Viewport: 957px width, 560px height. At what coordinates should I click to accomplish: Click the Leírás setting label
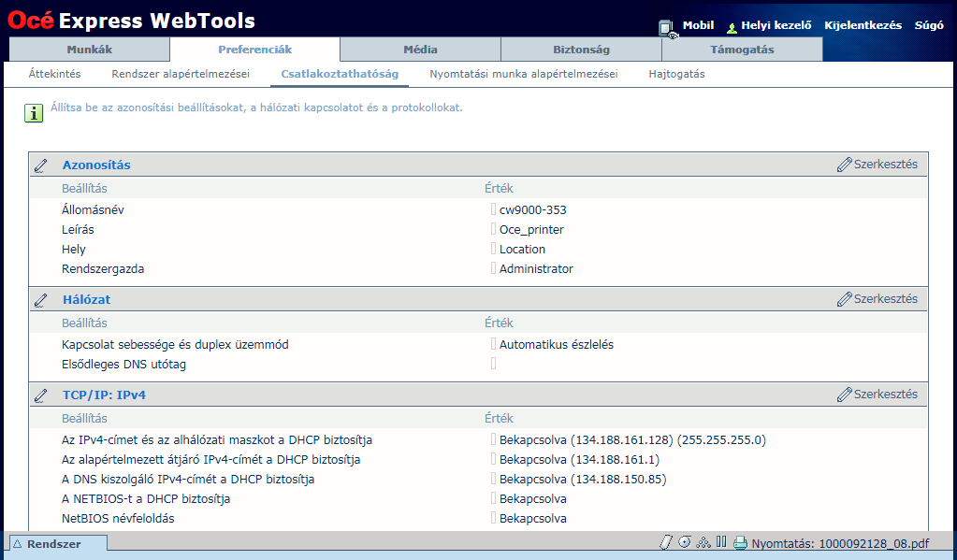click(78, 229)
